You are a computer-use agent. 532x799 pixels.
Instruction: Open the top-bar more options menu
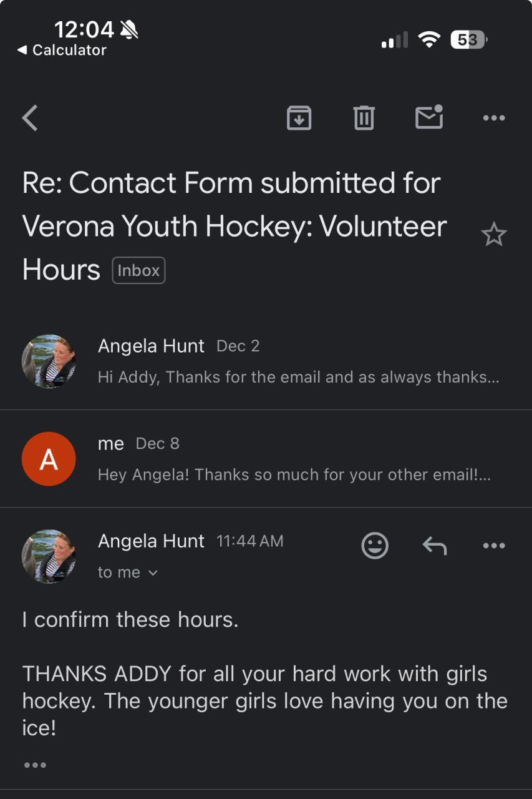pos(494,117)
